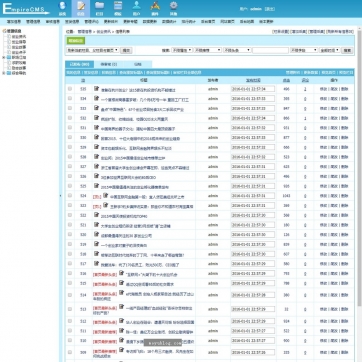Click 修改 edit link for row ID 535
362x362 pixels.
tap(323, 89)
